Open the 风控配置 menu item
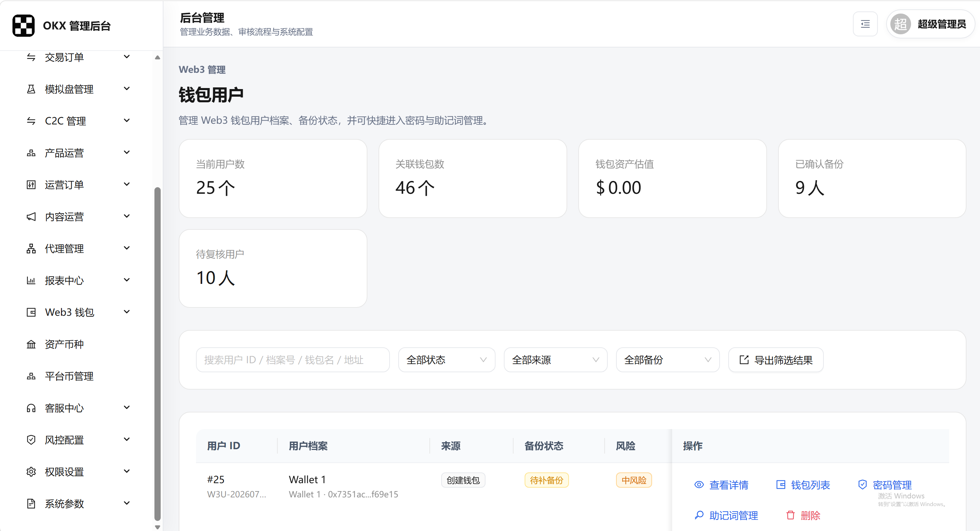Image resolution: width=980 pixels, height=531 pixels. (x=78, y=440)
